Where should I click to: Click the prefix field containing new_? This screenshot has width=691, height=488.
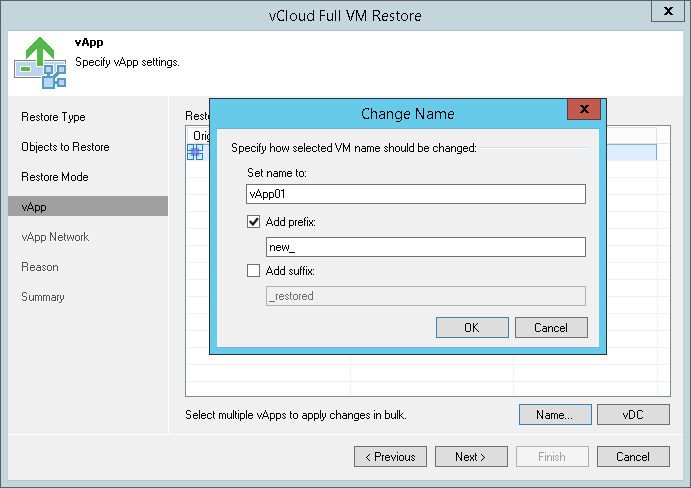point(426,247)
